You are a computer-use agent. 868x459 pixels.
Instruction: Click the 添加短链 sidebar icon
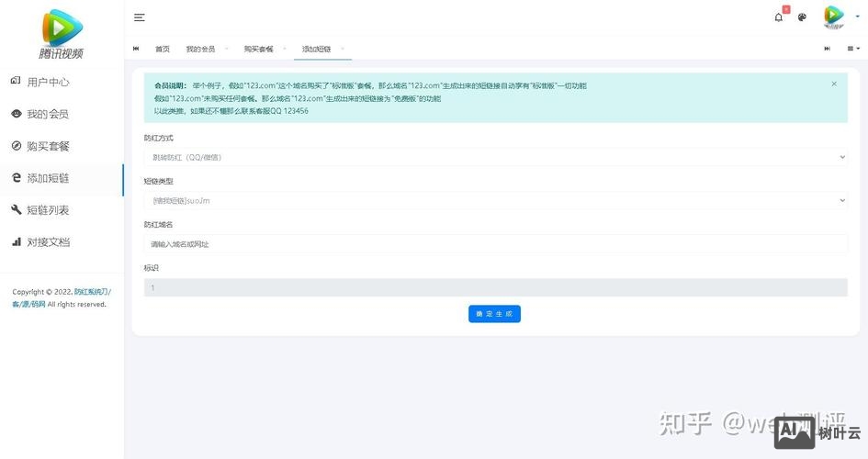[x=16, y=177]
